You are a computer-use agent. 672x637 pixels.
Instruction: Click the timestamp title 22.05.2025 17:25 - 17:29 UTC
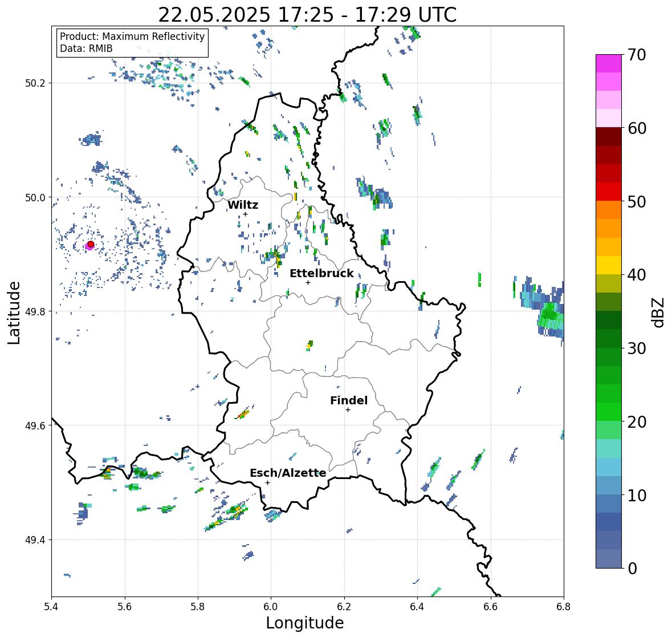[x=307, y=15]
